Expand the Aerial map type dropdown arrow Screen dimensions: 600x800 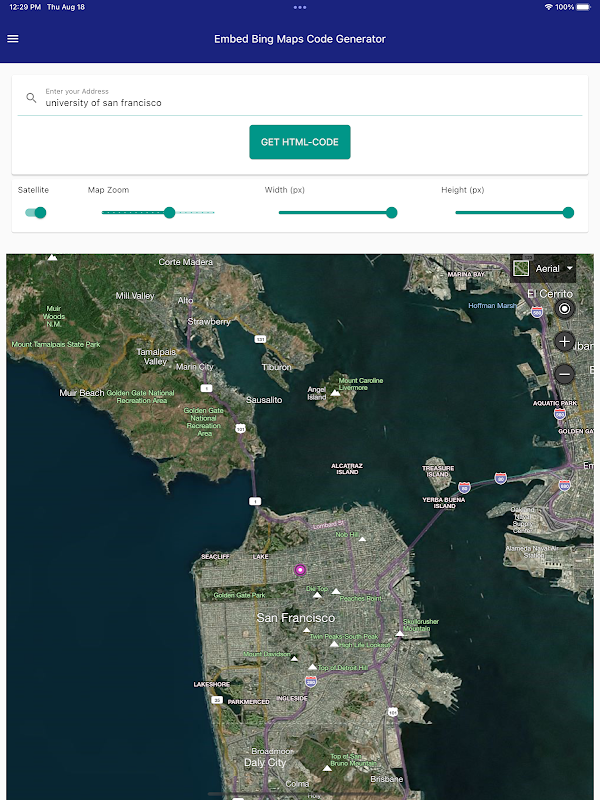click(569, 268)
